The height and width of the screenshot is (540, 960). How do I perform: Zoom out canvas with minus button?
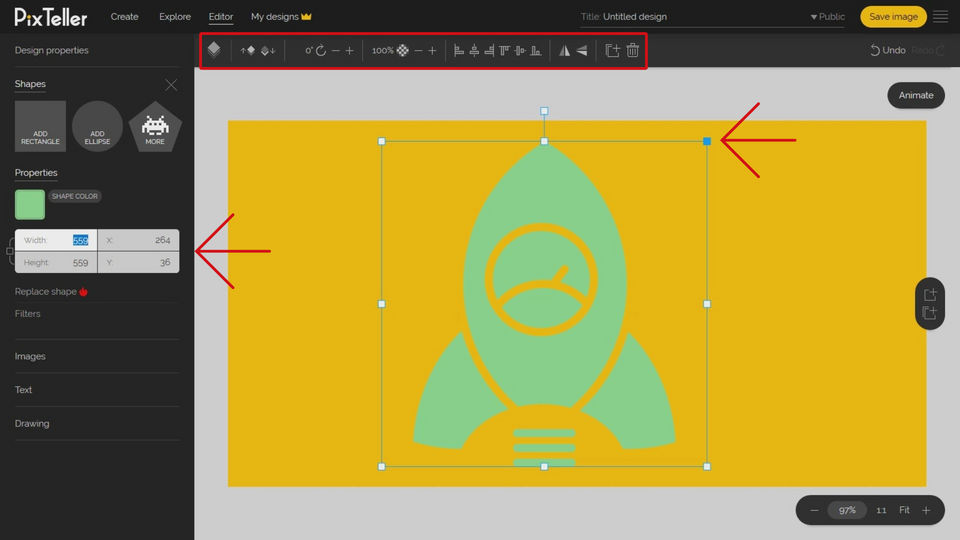(814, 510)
